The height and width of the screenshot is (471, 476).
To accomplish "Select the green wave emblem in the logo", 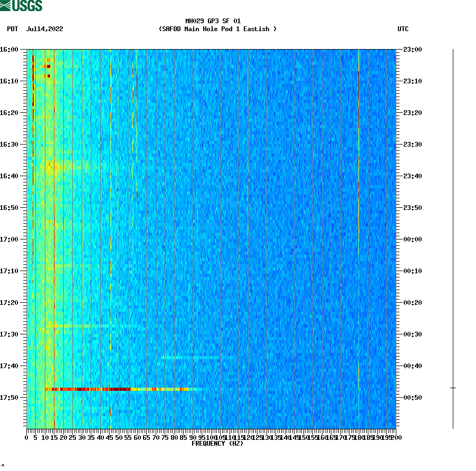I will 6,6.
